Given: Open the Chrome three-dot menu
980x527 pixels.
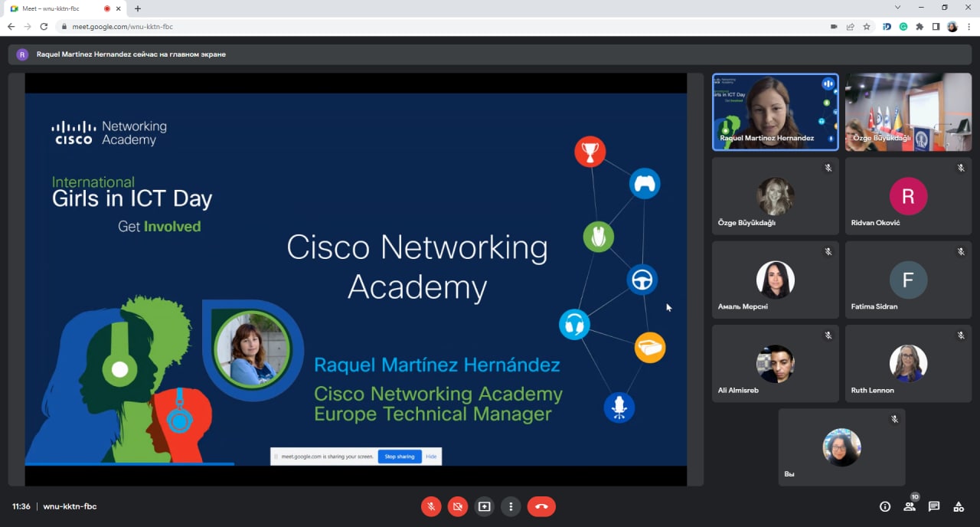Looking at the screenshot, I should click(968, 27).
